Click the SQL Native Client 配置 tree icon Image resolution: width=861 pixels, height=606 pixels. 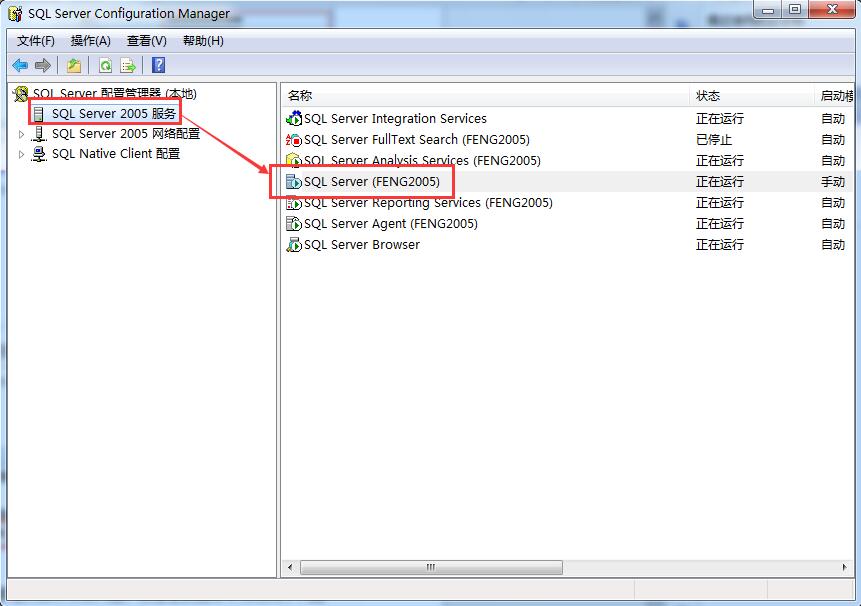point(38,154)
